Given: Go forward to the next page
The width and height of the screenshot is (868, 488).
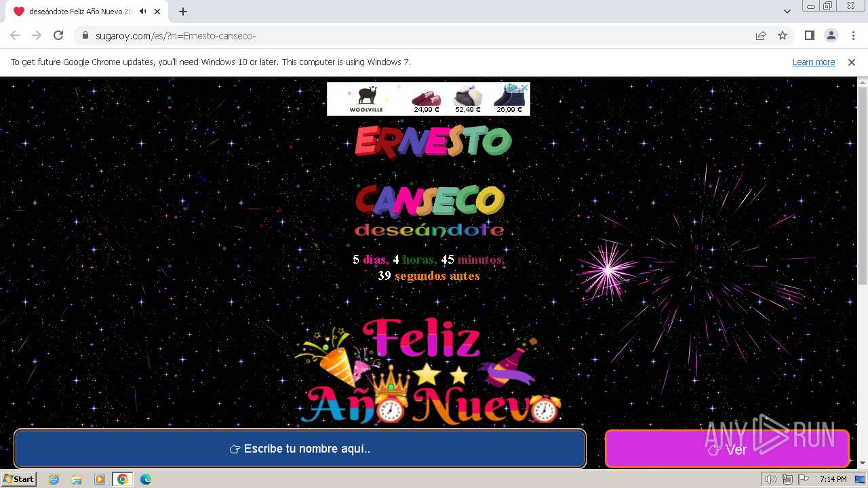Looking at the screenshot, I should click(37, 36).
